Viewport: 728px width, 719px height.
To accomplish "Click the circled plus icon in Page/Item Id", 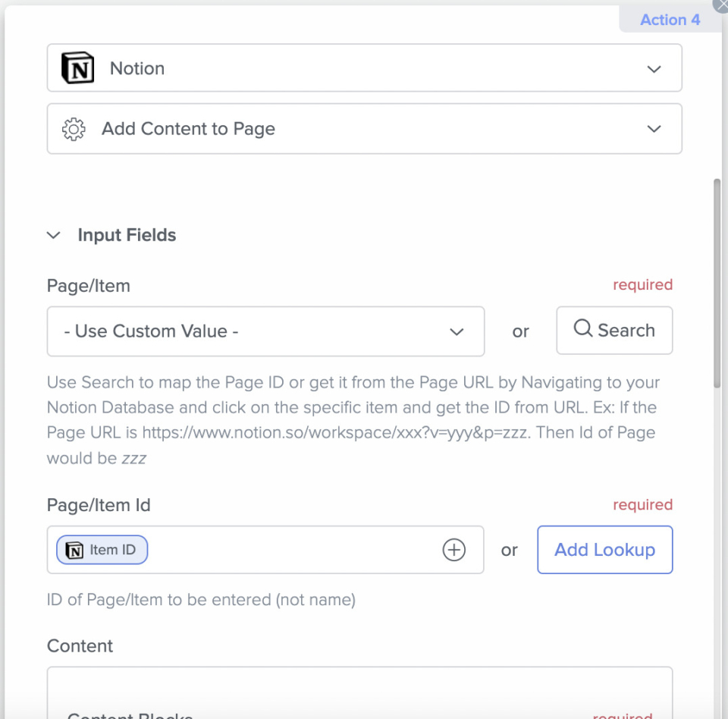I will pos(453,550).
